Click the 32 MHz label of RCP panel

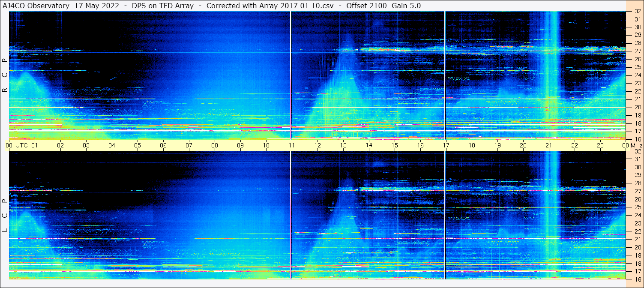coord(638,12)
